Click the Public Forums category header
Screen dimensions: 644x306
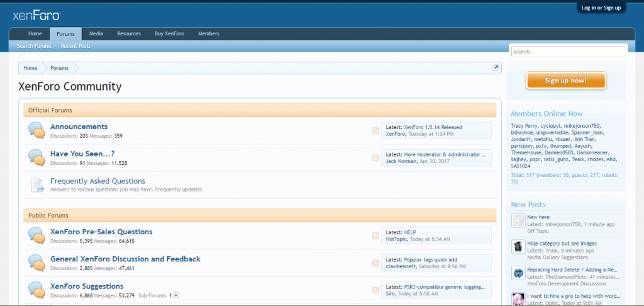[260, 215]
